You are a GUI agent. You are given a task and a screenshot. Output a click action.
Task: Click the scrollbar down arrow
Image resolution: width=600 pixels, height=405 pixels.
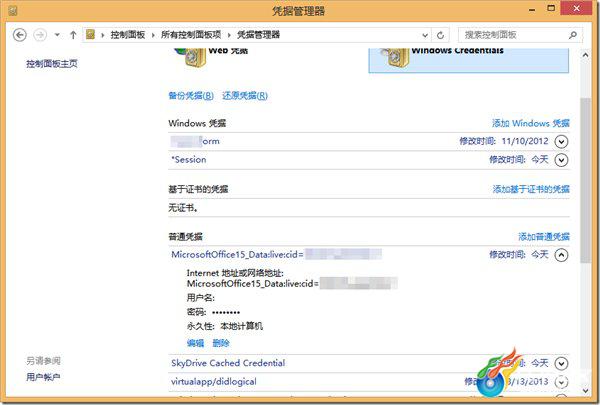click(585, 390)
